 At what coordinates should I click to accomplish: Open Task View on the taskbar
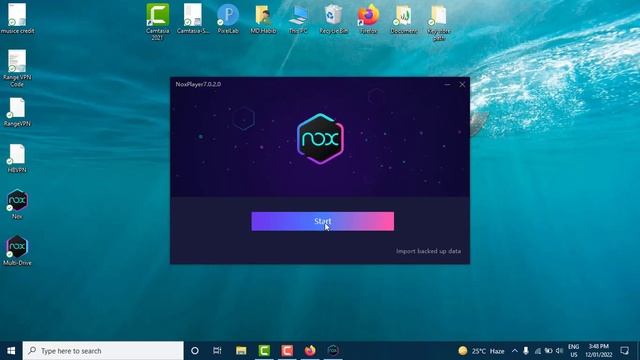click(x=217, y=351)
